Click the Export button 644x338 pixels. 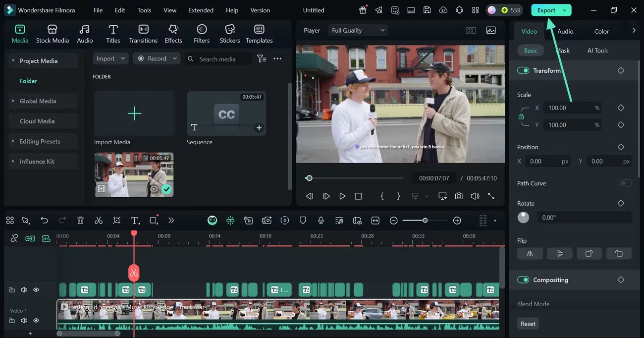click(546, 10)
